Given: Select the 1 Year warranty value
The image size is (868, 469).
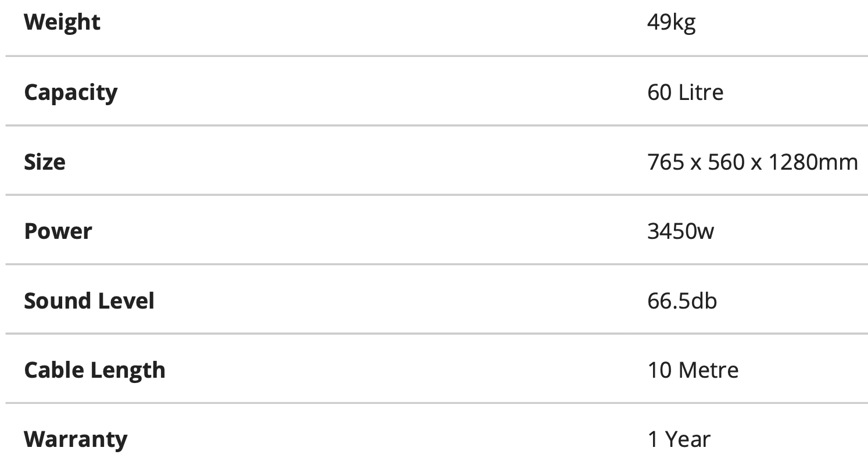Looking at the screenshot, I should pos(679,439).
